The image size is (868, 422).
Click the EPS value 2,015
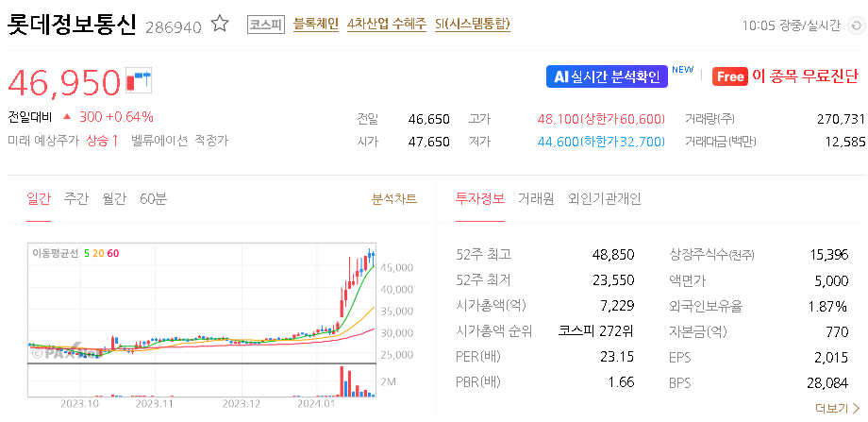coord(831,357)
